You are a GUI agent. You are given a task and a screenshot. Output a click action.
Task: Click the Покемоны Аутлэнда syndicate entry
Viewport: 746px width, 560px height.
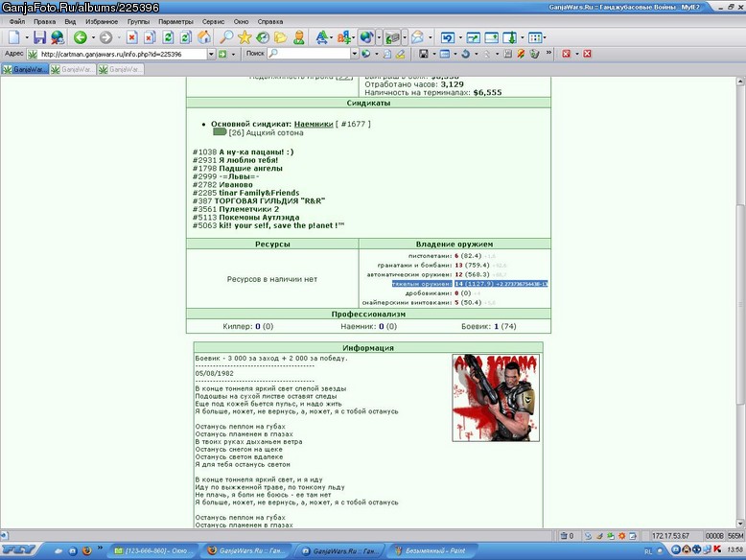pos(259,218)
